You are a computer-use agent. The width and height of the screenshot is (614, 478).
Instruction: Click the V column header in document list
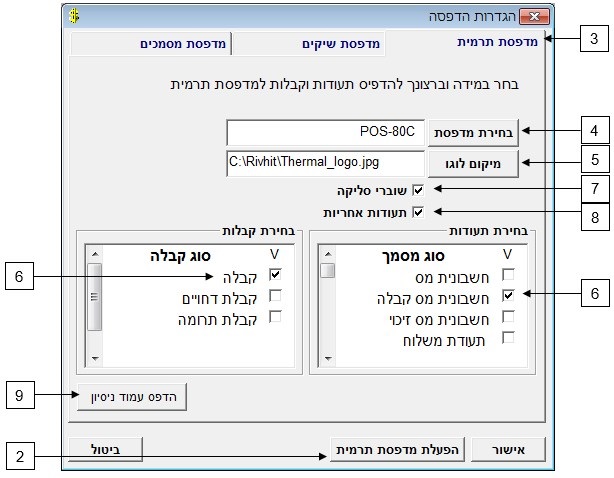(507, 254)
